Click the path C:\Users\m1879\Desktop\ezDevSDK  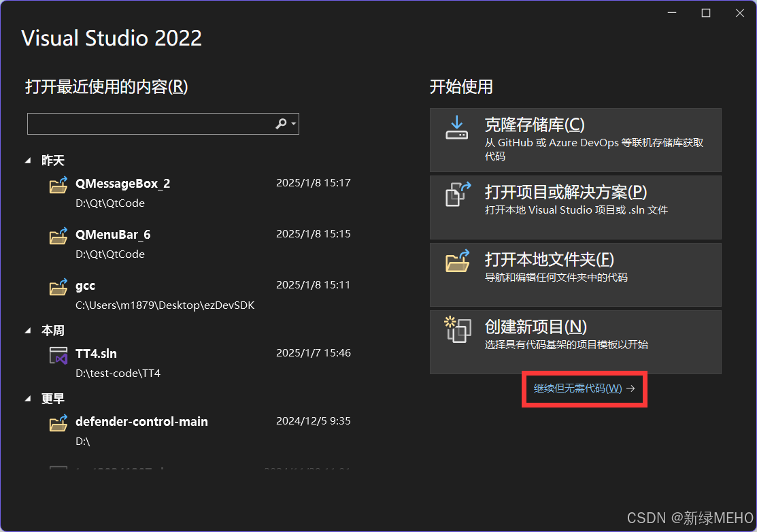(165, 305)
